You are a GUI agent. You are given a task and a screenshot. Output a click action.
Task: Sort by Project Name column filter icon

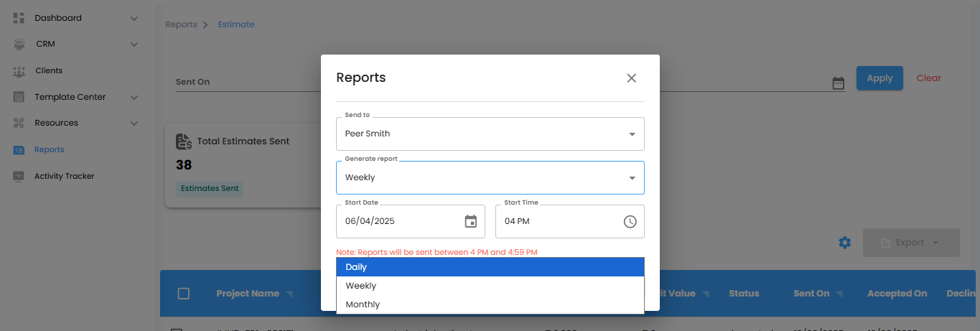(x=290, y=294)
